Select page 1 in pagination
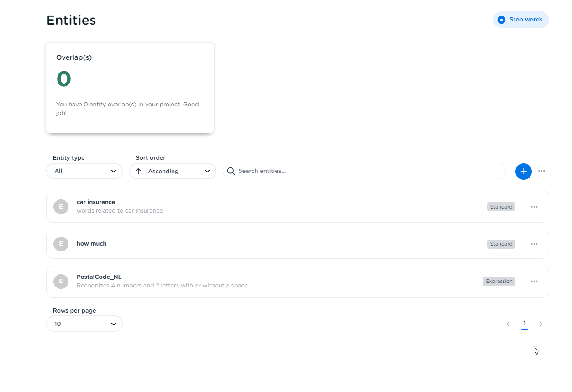 pos(524,324)
